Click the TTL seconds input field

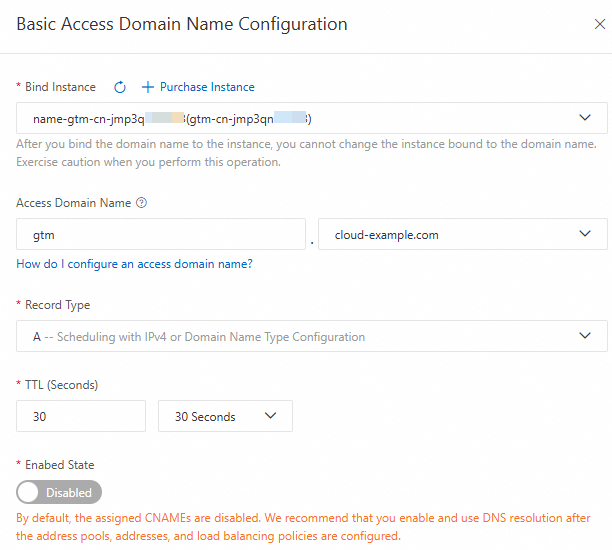coord(82,416)
